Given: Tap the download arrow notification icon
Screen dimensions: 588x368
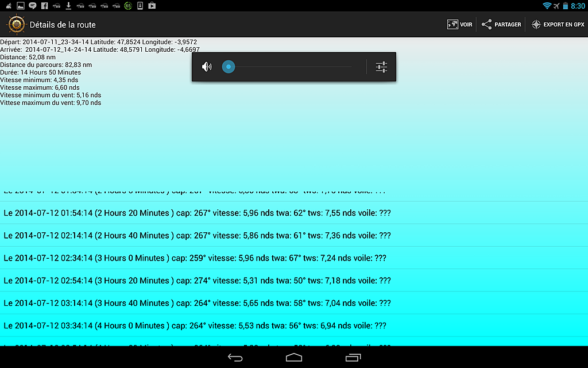Looking at the screenshot, I should click(x=68, y=6).
